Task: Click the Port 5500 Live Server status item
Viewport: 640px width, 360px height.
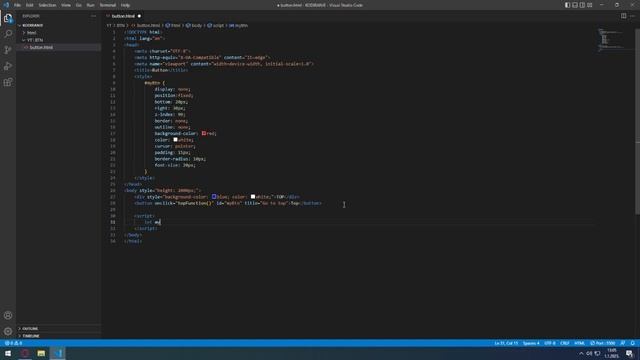Action: coord(602,343)
